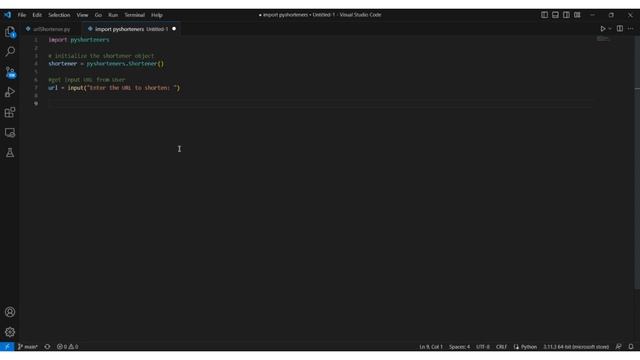Click the main branch indicator
This screenshot has width=640, height=360.
28,347
